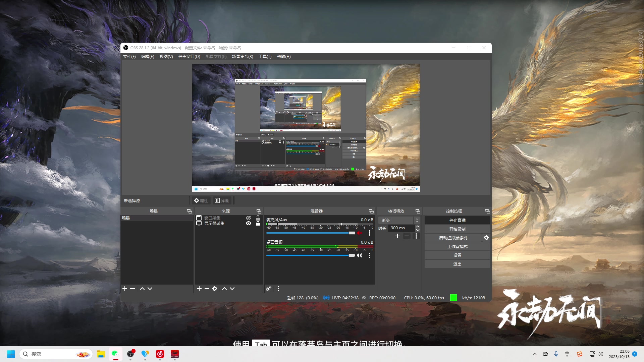
Task: Open the 渐变 transition type dropdown
Action: point(399,220)
